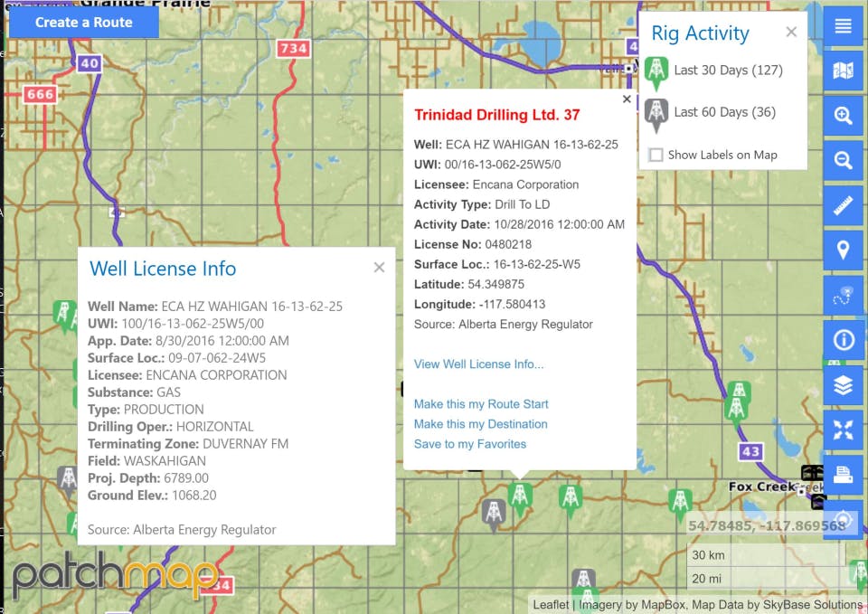Close the Well License Info panel
Screen dimensions: 868x614
379,268
